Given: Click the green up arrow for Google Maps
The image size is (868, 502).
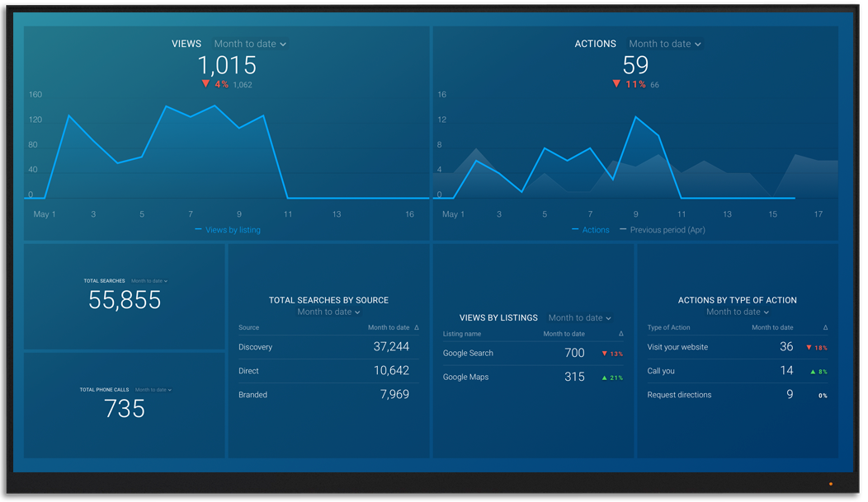Looking at the screenshot, I should (x=605, y=378).
